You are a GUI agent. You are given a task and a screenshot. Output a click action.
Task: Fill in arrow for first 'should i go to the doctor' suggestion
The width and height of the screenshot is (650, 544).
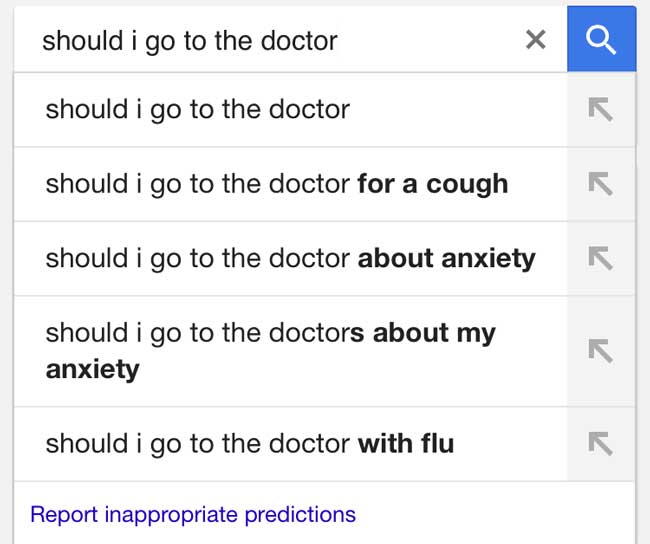(x=600, y=110)
